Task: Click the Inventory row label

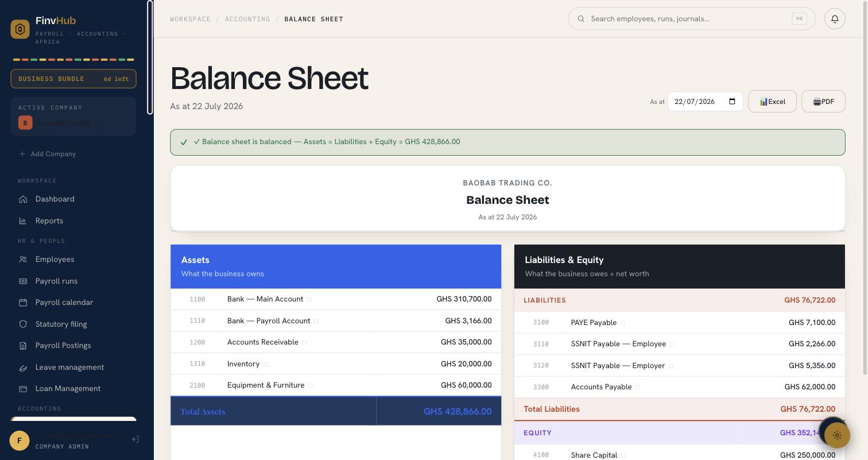Action: (x=243, y=364)
